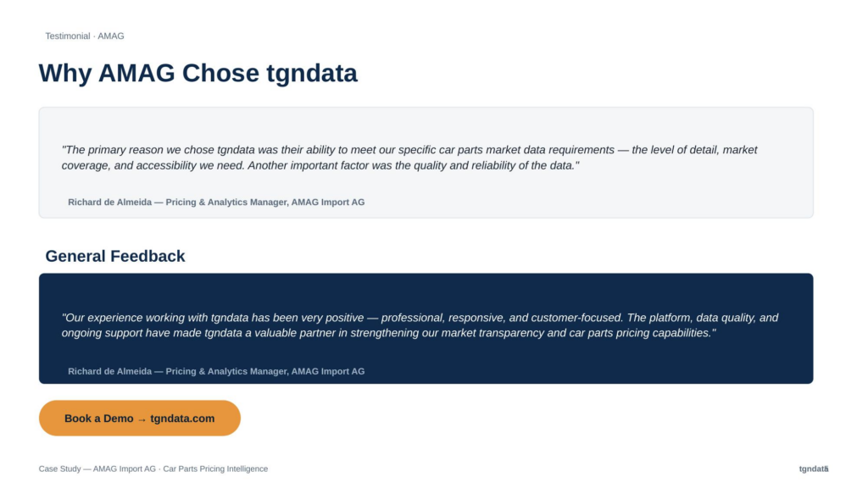Click the 'Why AMAG Chose tgndata' title

point(198,73)
